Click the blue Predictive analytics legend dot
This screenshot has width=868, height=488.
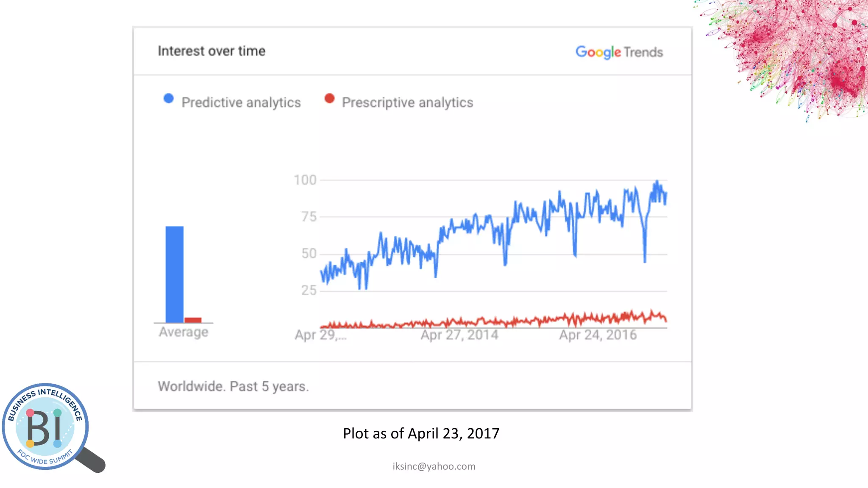pyautogui.click(x=169, y=99)
